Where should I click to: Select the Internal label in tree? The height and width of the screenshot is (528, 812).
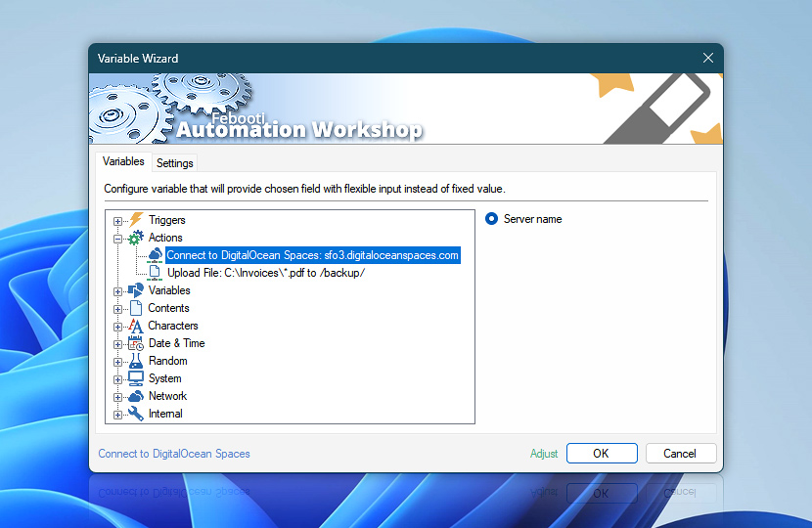(x=165, y=414)
